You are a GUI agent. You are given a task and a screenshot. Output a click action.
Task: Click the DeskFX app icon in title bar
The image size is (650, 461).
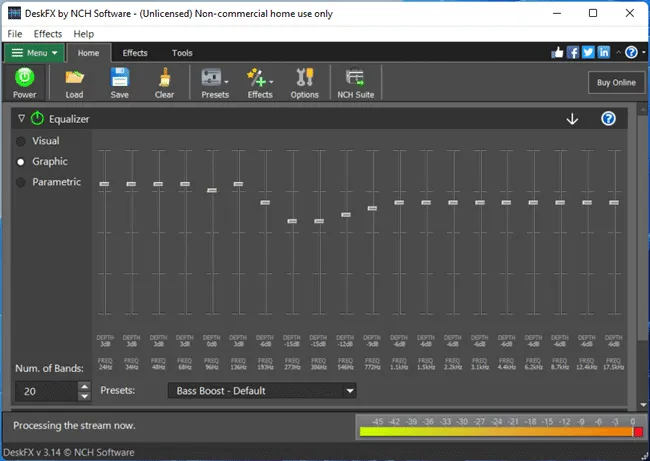pyautogui.click(x=14, y=13)
